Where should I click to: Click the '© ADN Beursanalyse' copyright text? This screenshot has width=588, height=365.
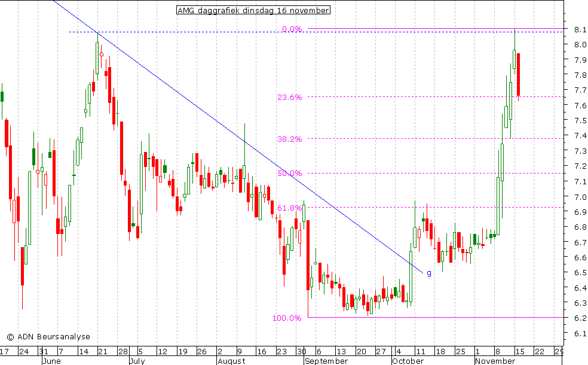(x=48, y=336)
